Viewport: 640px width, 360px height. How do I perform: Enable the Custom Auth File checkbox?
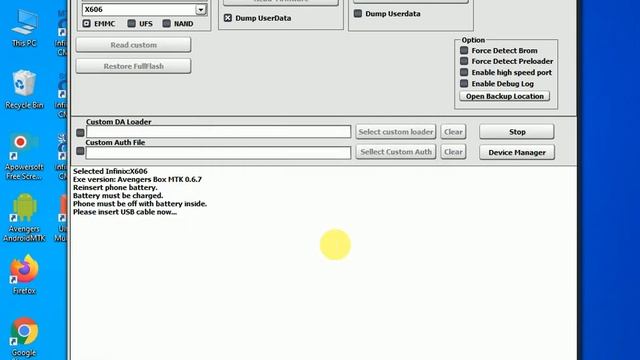[x=80, y=151]
